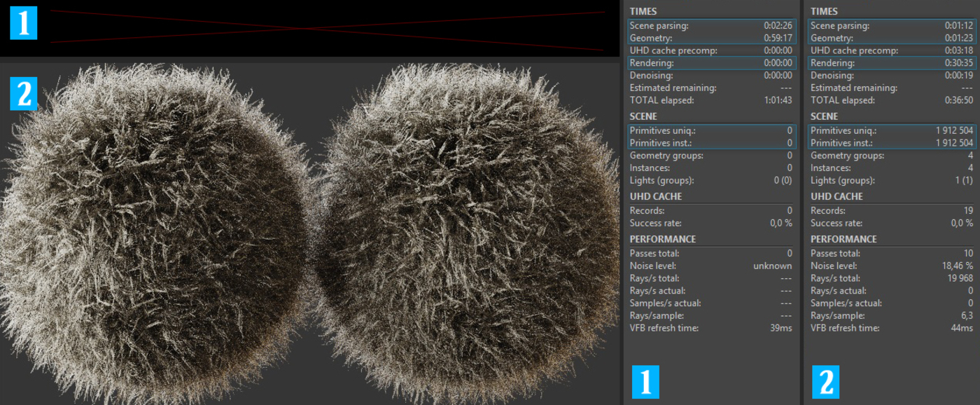The image size is (980, 405).
Task: Click the Lights (groups) value 0 (0)
Action: click(783, 181)
